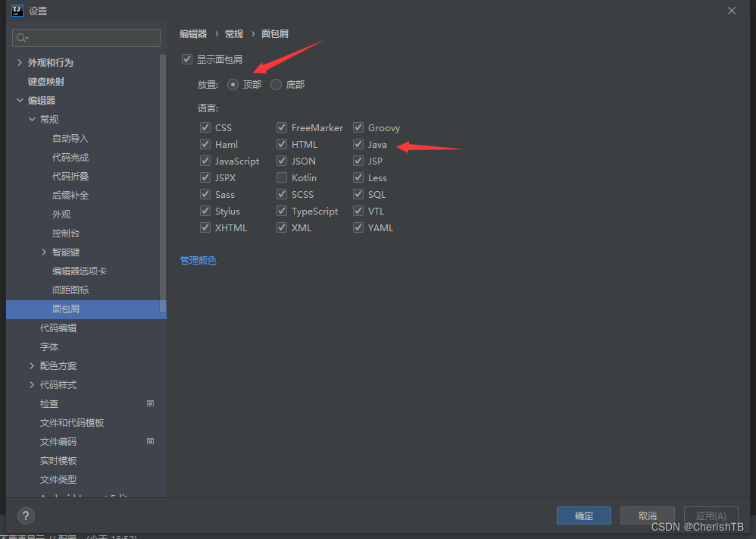Toggle the Haml checkbox

205,144
